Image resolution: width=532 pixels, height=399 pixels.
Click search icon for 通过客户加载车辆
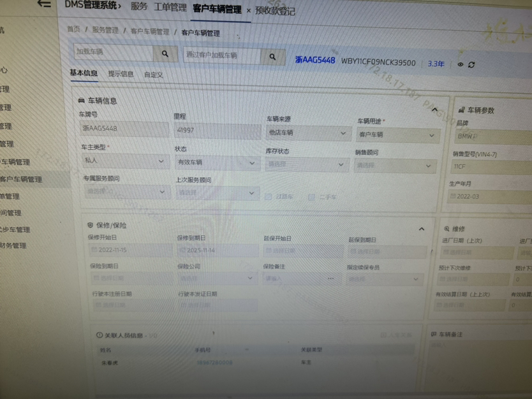click(x=272, y=57)
